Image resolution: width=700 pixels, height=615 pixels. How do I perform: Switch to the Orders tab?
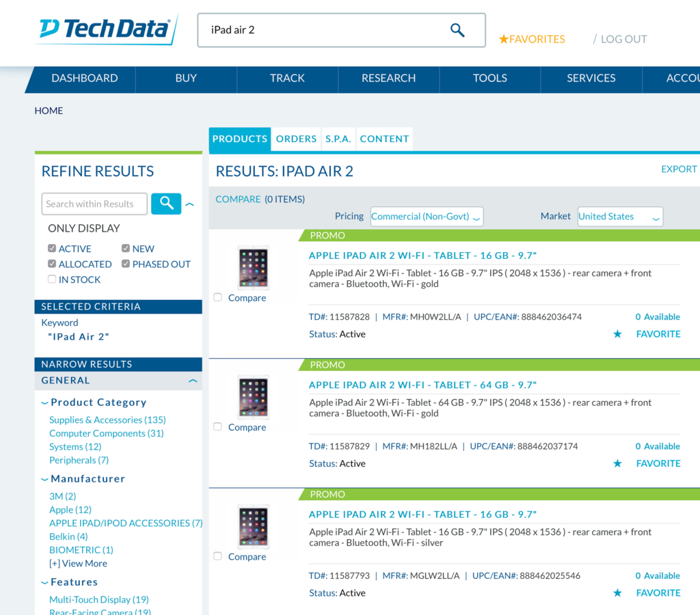coord(296,139)
